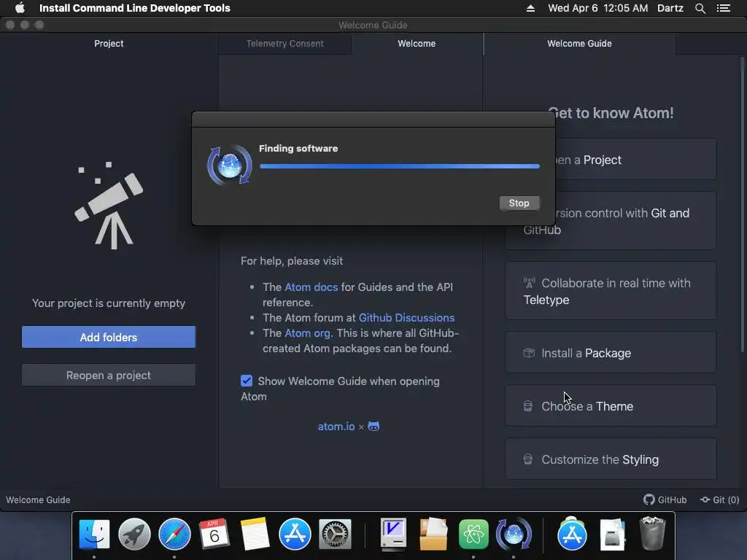
Task: Click Add folders button
Action: pos(109,337)
